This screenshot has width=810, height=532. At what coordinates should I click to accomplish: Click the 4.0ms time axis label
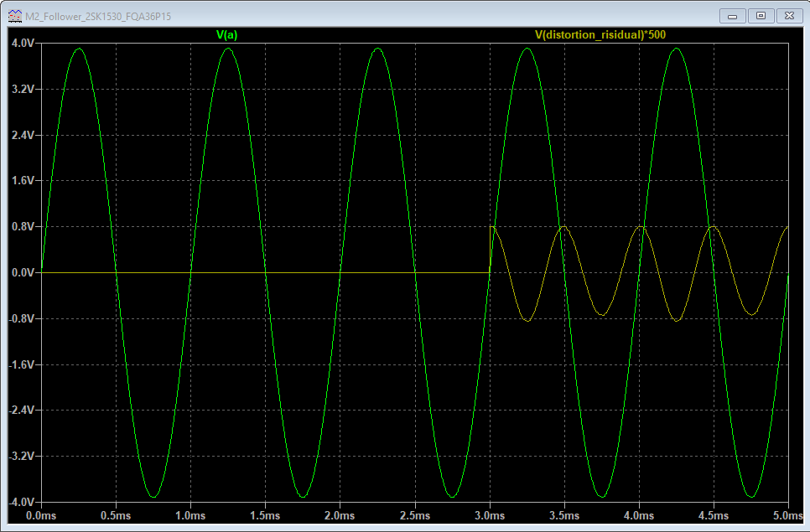(639, 515)
